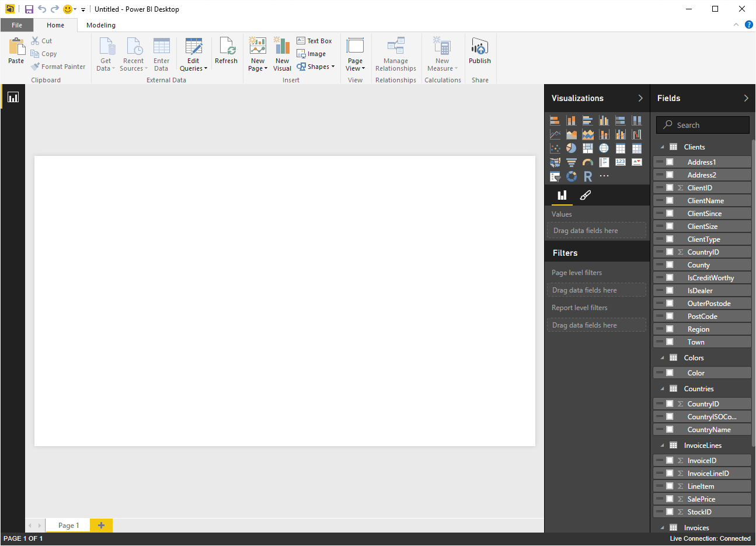Select the clustered column chart visual
Viewport: 756px width, 546px height.
604,120
